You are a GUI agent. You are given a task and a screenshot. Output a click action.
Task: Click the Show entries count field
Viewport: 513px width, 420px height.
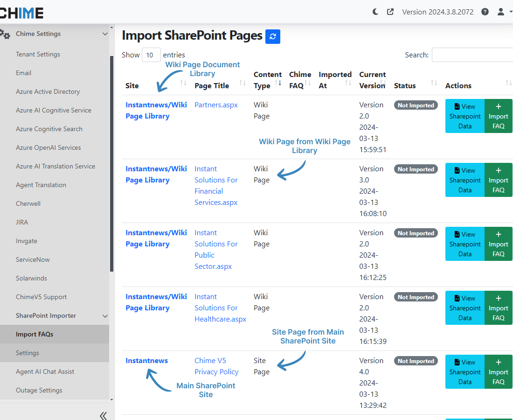151,55
